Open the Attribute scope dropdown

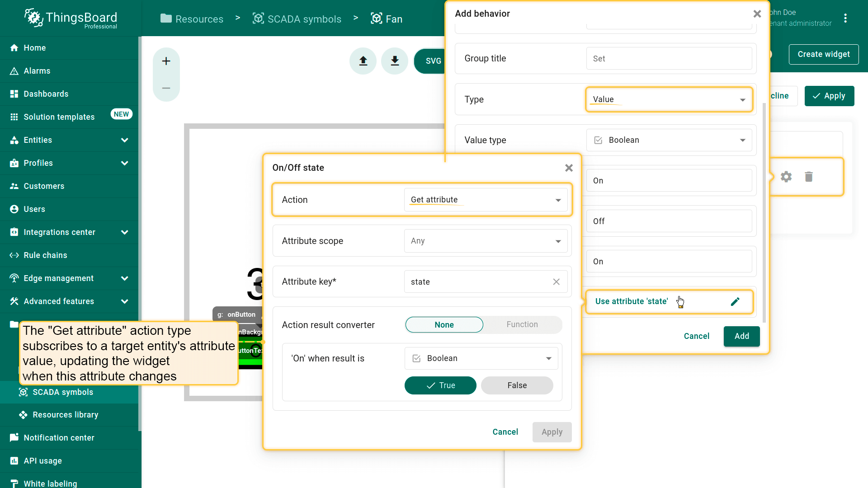(x=486, y=241)
